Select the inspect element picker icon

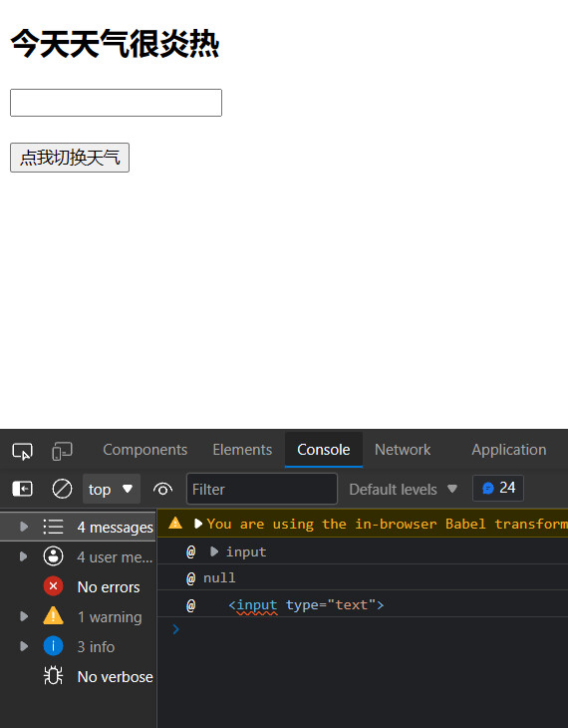pos(22,452)
